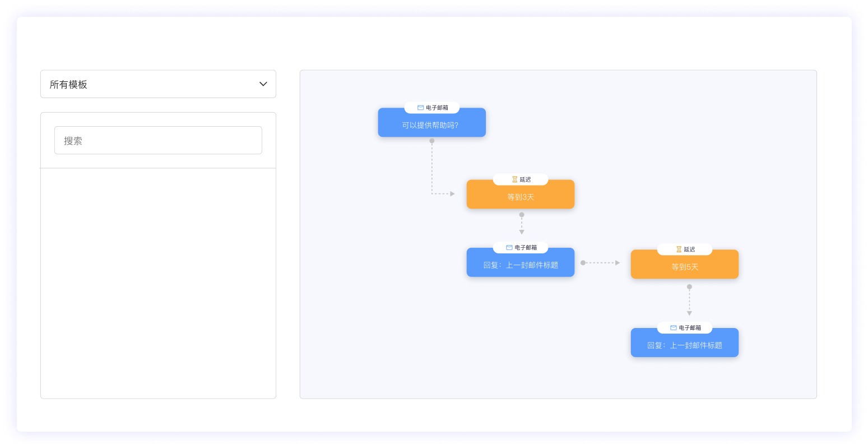This screenshot has width=868, height=448.
Task: Click 电子邮箱 label above 可以提供帮助吗?
Action: point(437,108)
